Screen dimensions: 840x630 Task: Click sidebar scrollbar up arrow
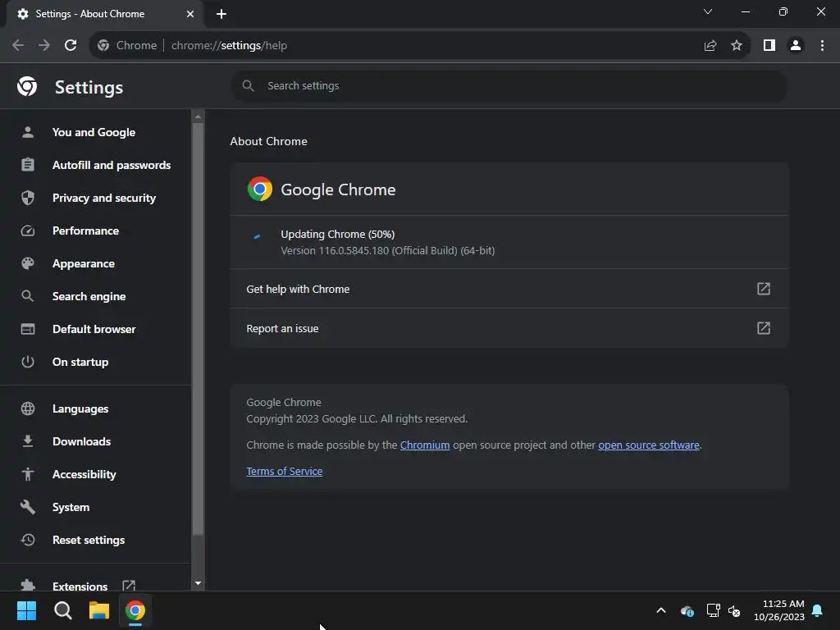click(199, 116)
